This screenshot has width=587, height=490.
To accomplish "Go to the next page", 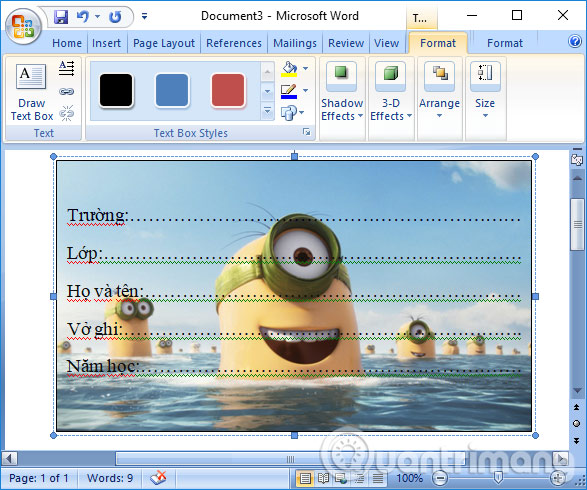I will (577, 441).
